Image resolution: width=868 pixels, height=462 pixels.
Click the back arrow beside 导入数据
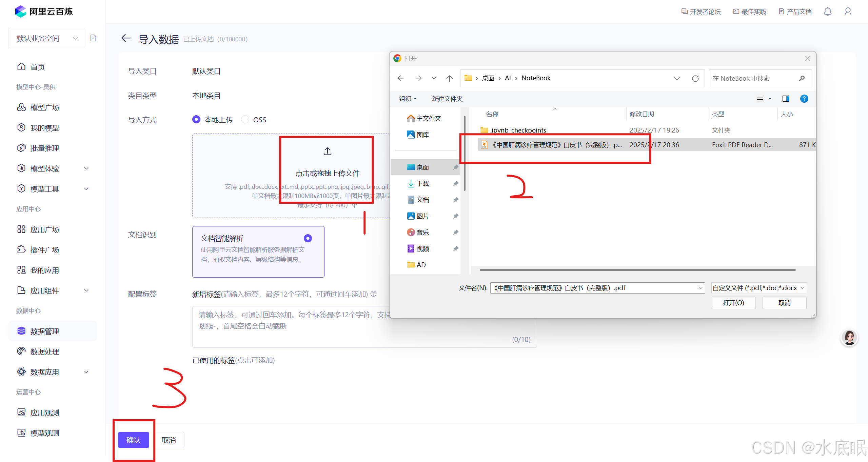pyautogui.click(x=126, y=38)
